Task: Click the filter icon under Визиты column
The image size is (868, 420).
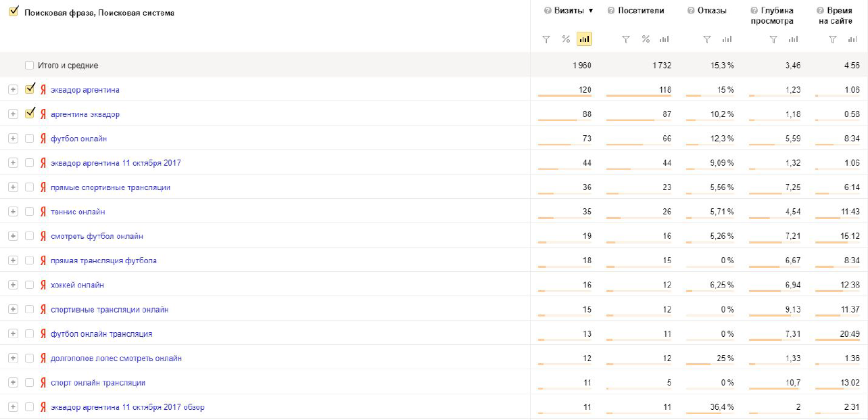Action: click(x=546, y=39)
